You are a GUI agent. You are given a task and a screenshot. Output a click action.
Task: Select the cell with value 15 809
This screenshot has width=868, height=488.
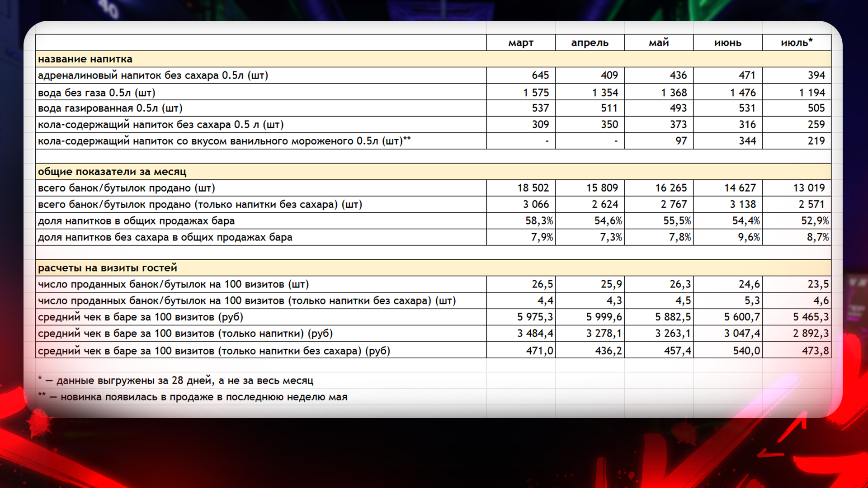(x=590, y=188)
